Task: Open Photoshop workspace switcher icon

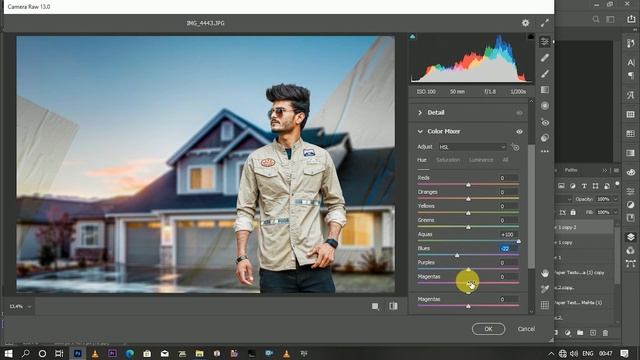Action: tap(611, 19)
